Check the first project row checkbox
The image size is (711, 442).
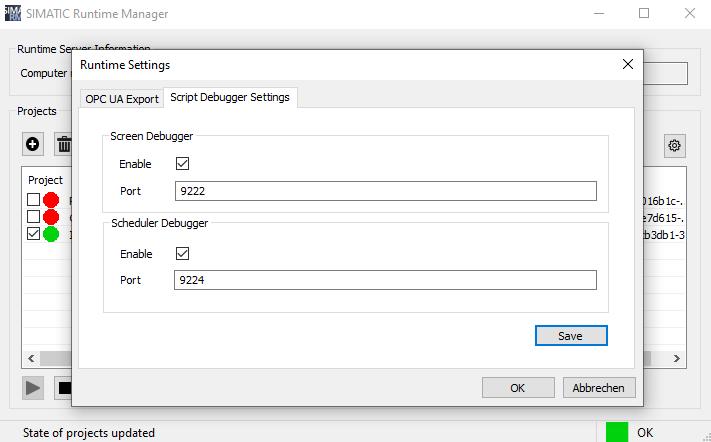[x=33, y=199]
